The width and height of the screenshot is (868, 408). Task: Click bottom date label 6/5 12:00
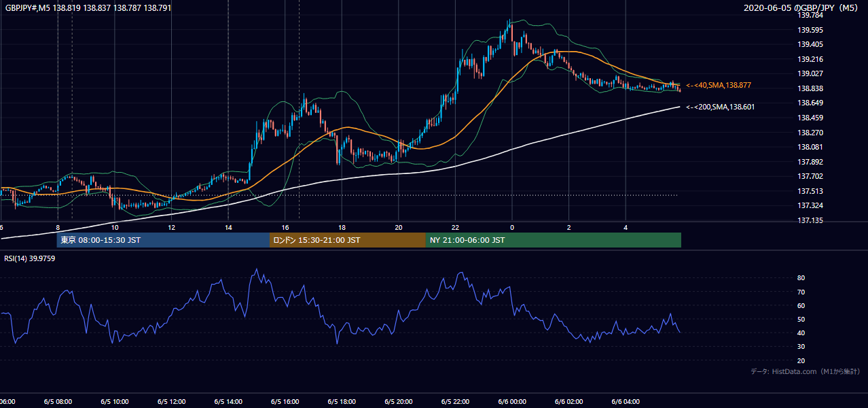point(172,402)
